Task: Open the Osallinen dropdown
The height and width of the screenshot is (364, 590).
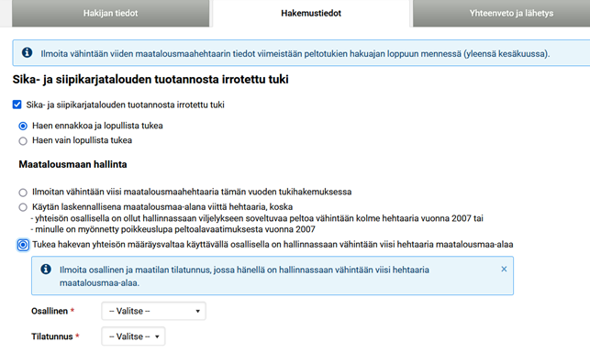Action: click(x=153, y=311)
